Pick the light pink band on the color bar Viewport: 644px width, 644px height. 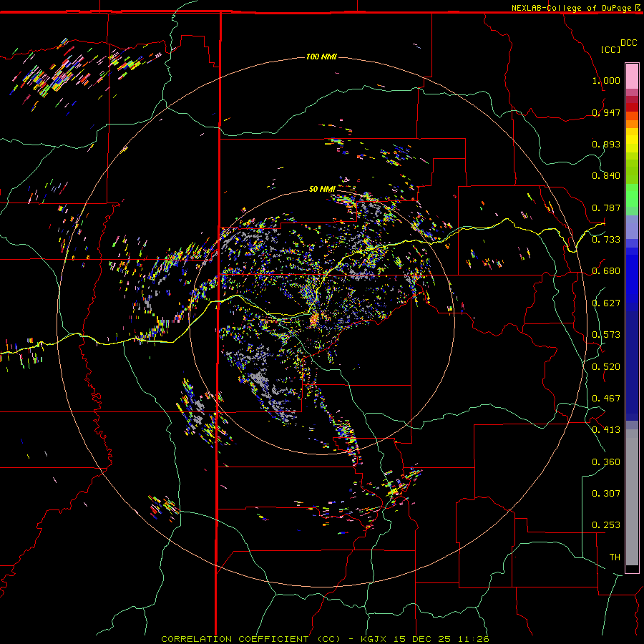[x=632, y=77]
